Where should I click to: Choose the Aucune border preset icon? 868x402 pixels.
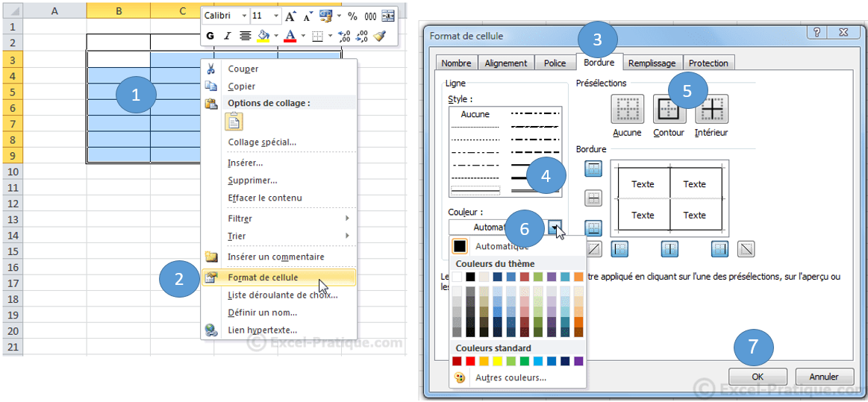tap(627, 108)
